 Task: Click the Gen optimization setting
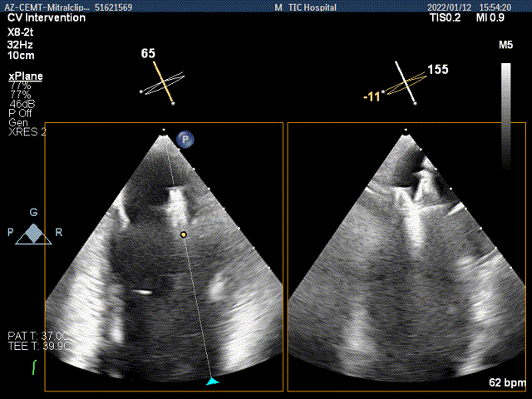point(18,122)
